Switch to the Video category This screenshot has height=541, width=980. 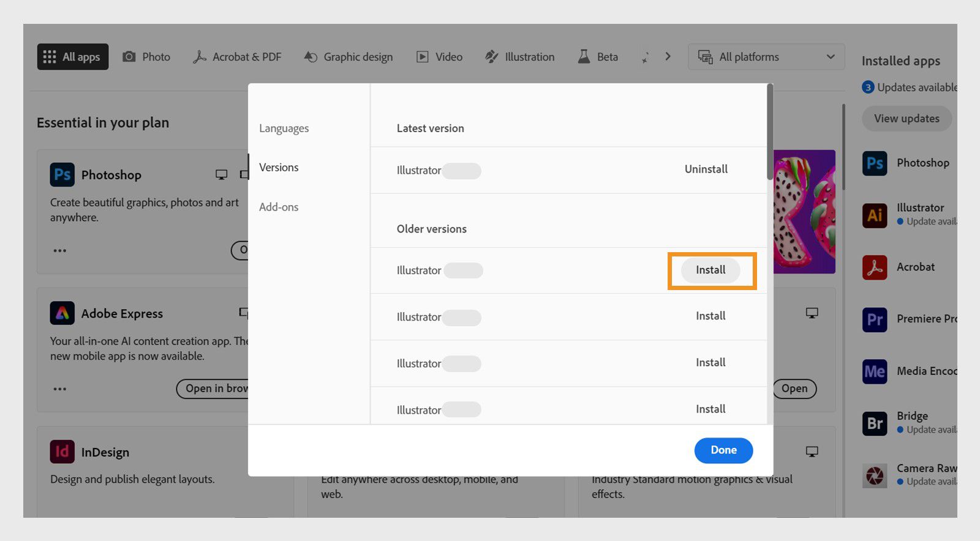coord(440,57)
